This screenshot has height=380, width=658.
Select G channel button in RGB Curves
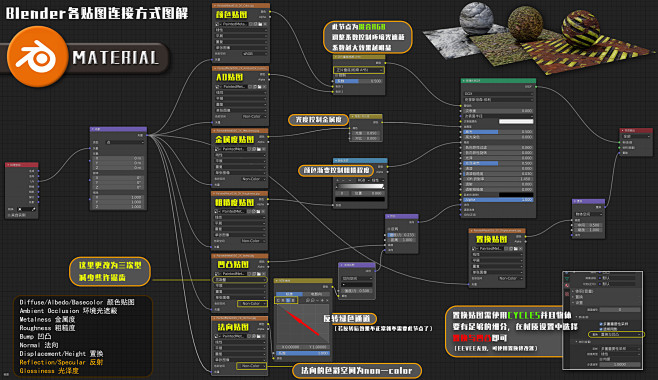[288, 300]
